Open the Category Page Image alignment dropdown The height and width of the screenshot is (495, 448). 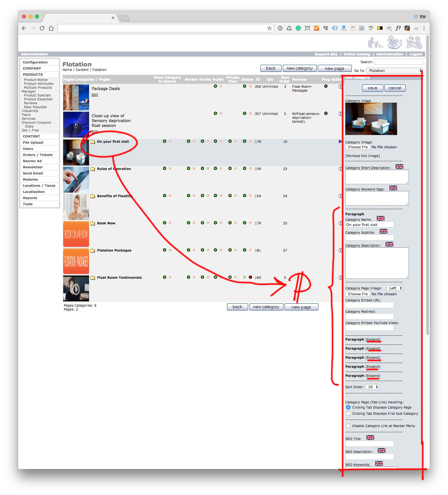[395, 288]
